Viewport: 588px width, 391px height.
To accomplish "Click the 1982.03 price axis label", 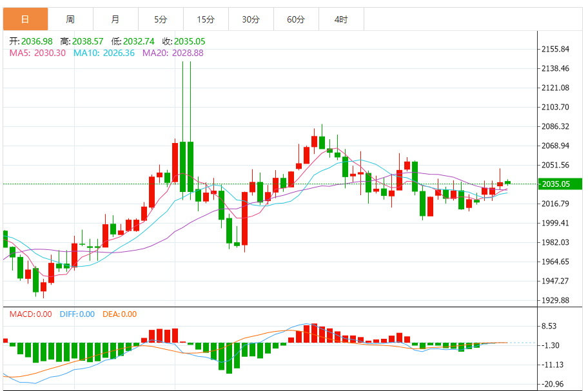I will click(x=555, y=242).
